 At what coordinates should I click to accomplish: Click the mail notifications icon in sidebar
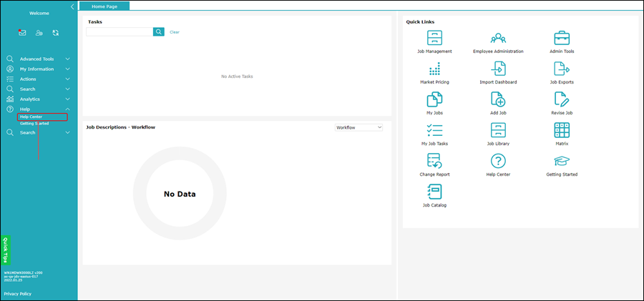(x=22, y=33)
